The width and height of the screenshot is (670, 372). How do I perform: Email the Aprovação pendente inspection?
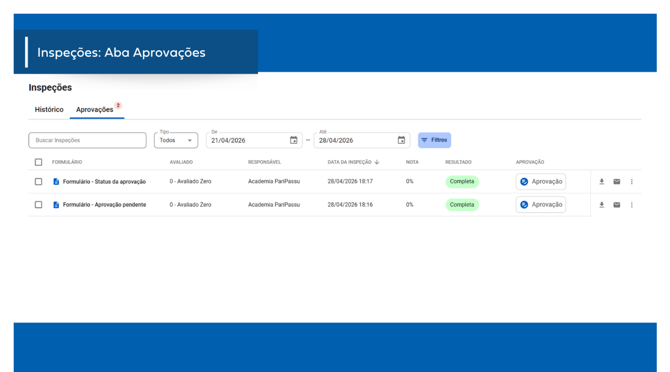[617, 205]
